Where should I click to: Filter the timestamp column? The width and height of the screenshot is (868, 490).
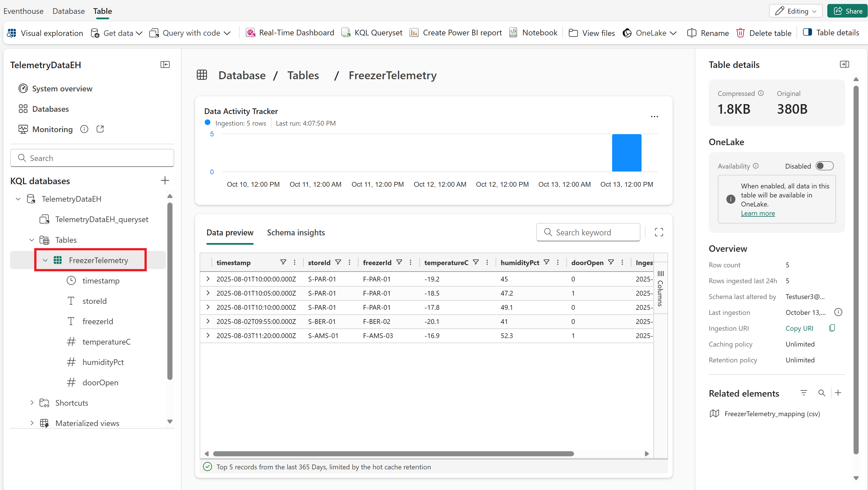[283, 262]
